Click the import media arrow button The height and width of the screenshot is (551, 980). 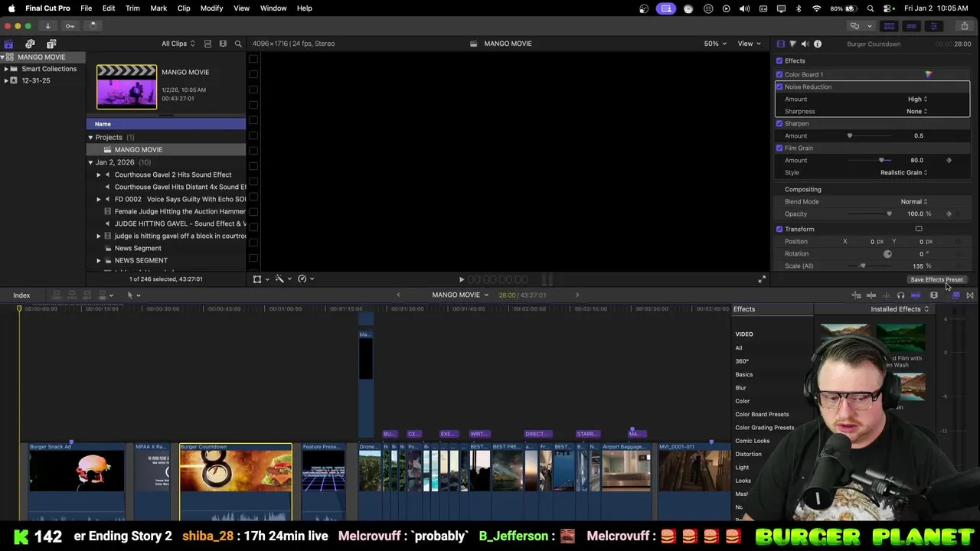tap(47, 26)
